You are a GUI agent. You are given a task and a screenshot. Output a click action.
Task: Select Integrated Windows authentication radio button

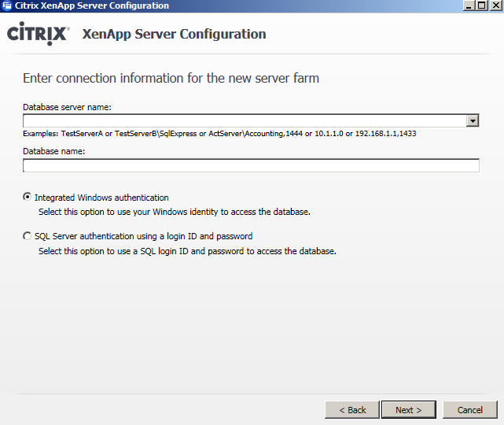[28, 197]
